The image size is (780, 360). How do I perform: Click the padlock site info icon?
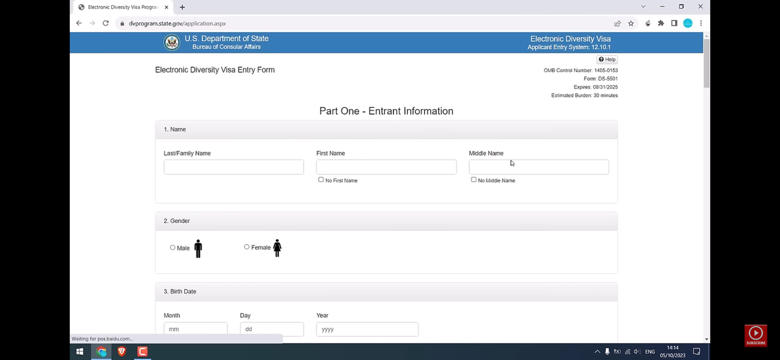tap(122, 23)
